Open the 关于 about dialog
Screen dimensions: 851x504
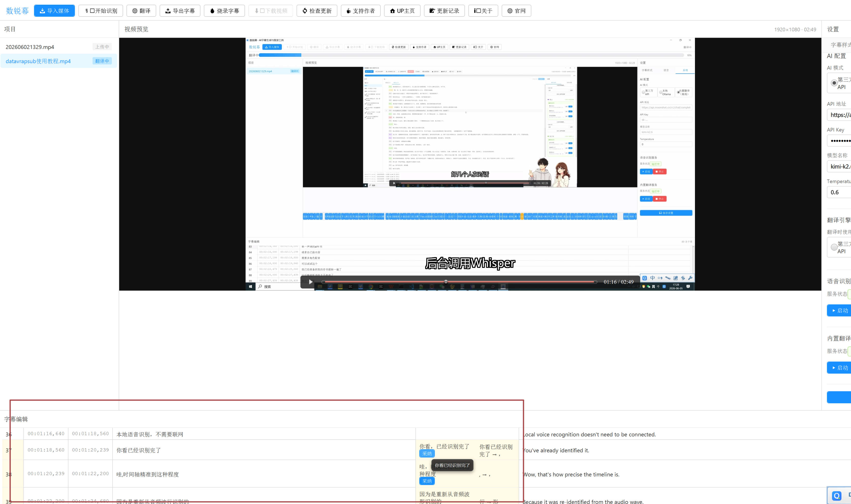click(x=483, y=11)
